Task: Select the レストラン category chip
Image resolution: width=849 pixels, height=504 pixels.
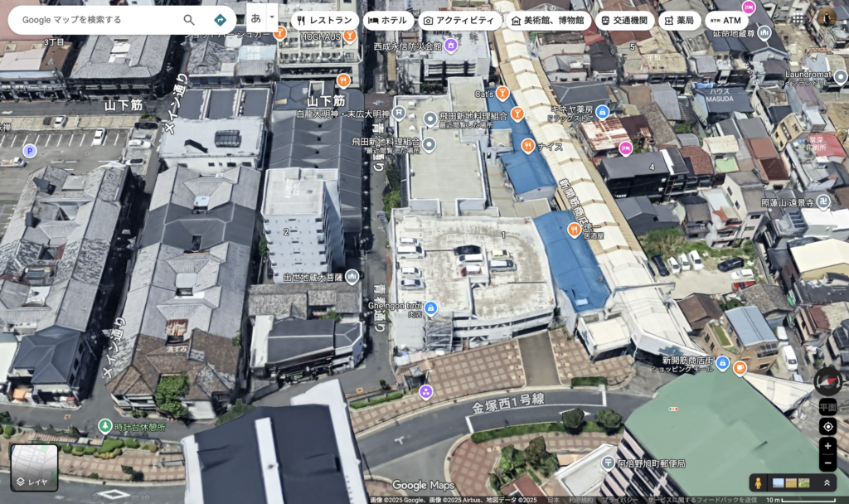Action: pyautogui.click(x=324, y=20)
